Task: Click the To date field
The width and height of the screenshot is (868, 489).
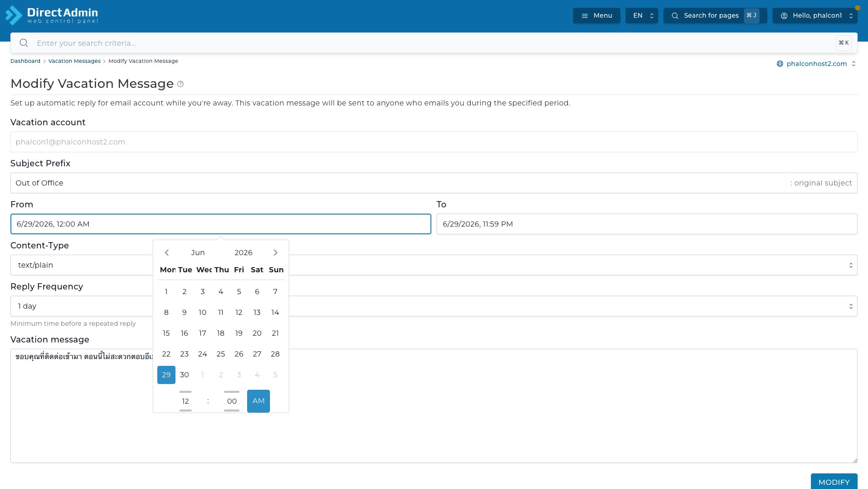Action: 647,224
